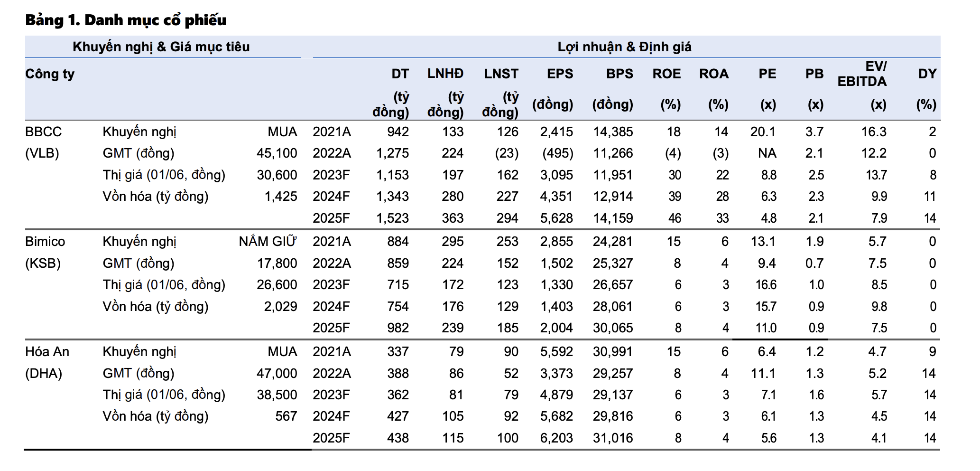
Task: Click the LNHĐ column header
Action: tap(445, 74)
